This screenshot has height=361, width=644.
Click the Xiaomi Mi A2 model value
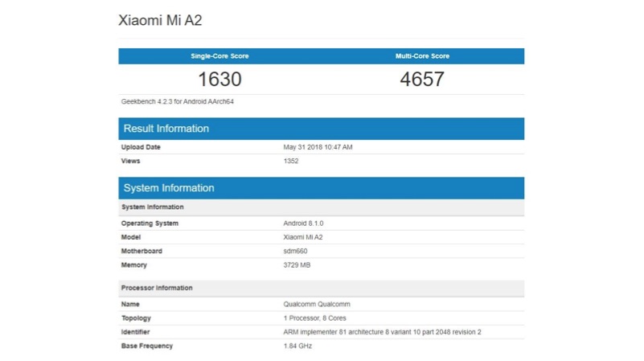[303, 237]
